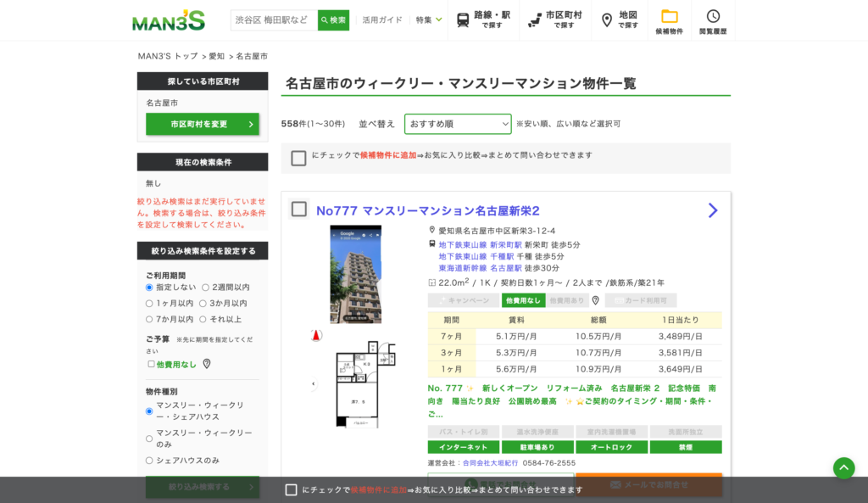Open the おすすめ順 sort dropdown
This screenshot has width=868, height=503.
pos(458,124)
